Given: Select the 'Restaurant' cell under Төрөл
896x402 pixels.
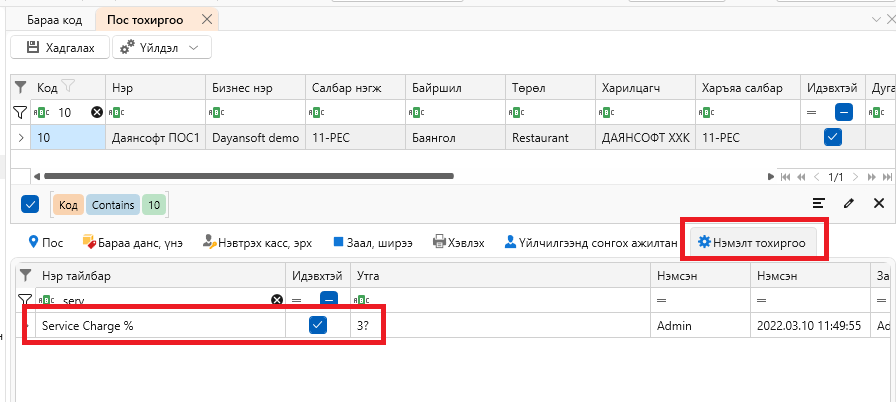Looking at the screenshot, I should [550, 138].
